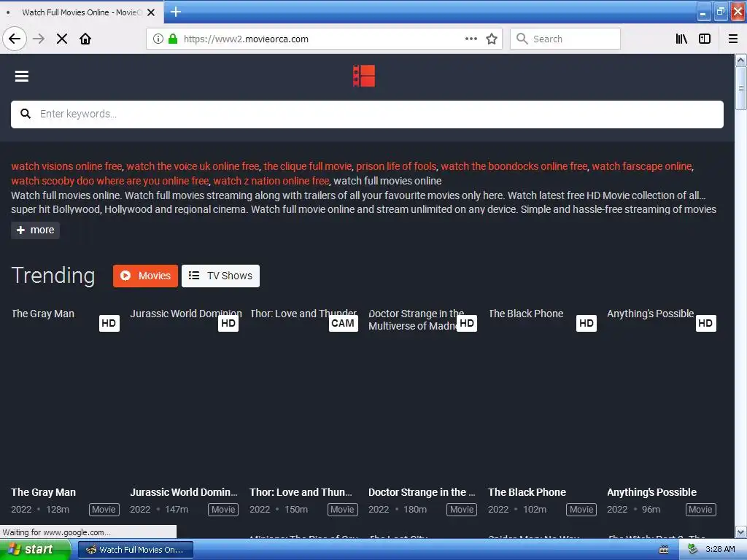Switch trending list to Movies
The image size is (747, 560).
(145, 276)
